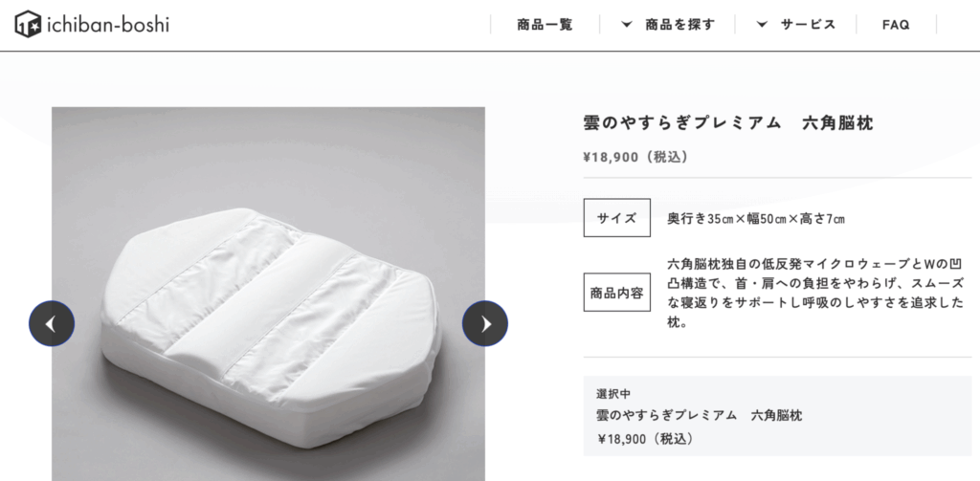The height and width of the screenshot is (481, 980).
Task: Click the 商品を探す menu label
Action: (680, 25)
